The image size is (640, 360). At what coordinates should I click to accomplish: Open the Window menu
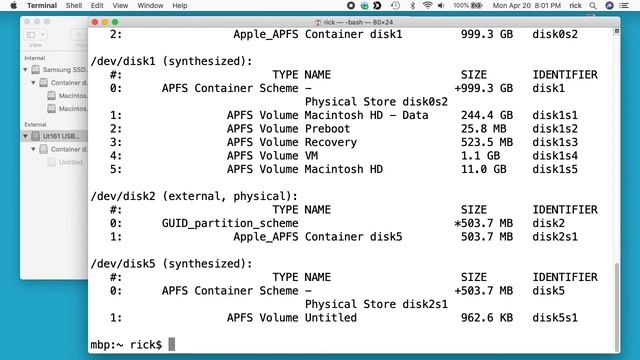click(x=150, y=6)
